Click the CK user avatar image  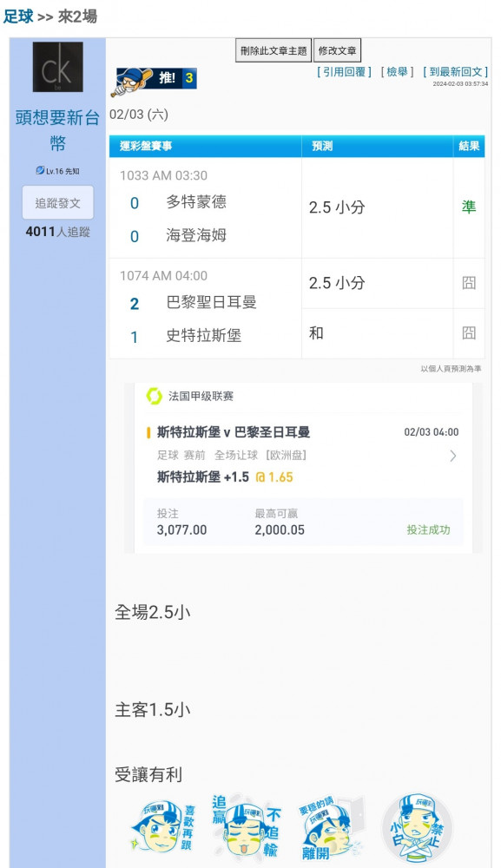(x=57, y=67)
